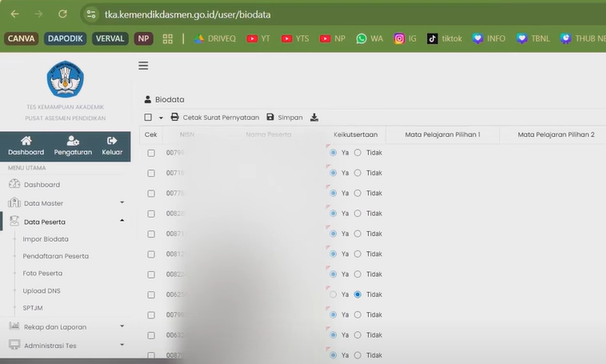606x364 pixels.
Task: Click Mata Pelajaran Pilihan 2 header
Action: (x=556, y=134)
